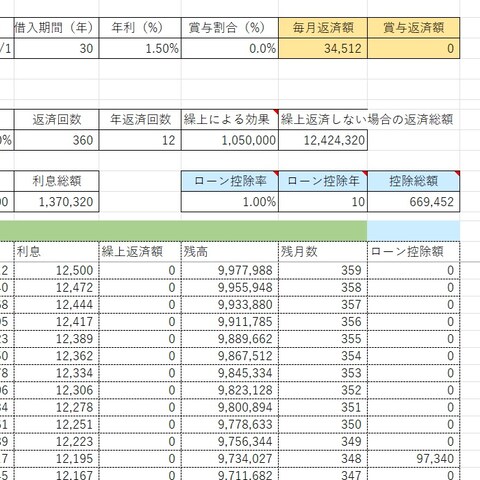Select the 賞与返済額 orange header cell

414,28
